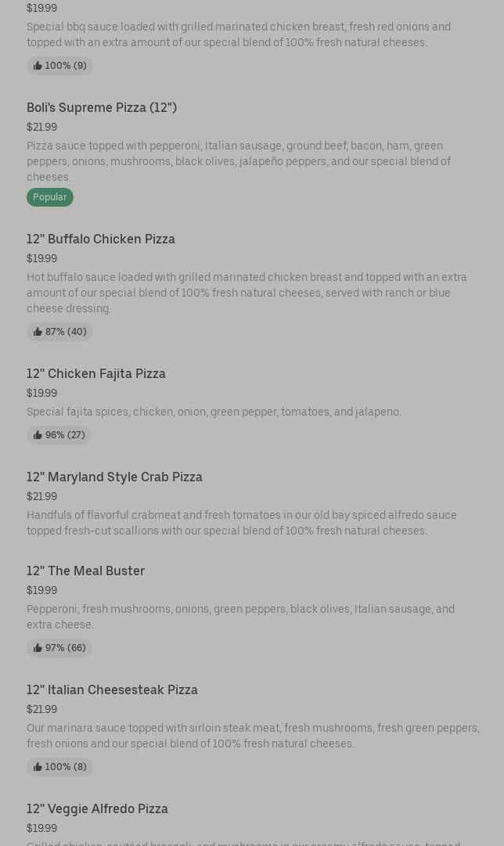Screen dimensions: 504x846
Task: Click thumbs-up icon on Italian Cheesesteak 100% rating
Action: point(38,768)
